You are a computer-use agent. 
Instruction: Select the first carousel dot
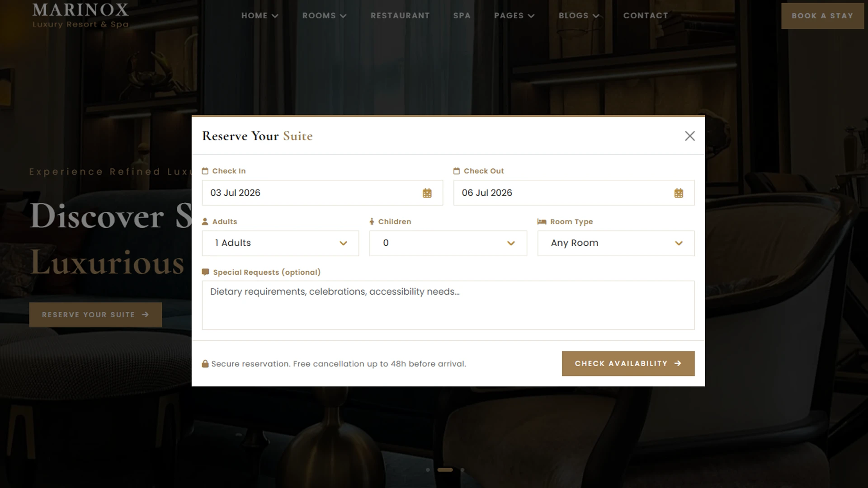428,470
